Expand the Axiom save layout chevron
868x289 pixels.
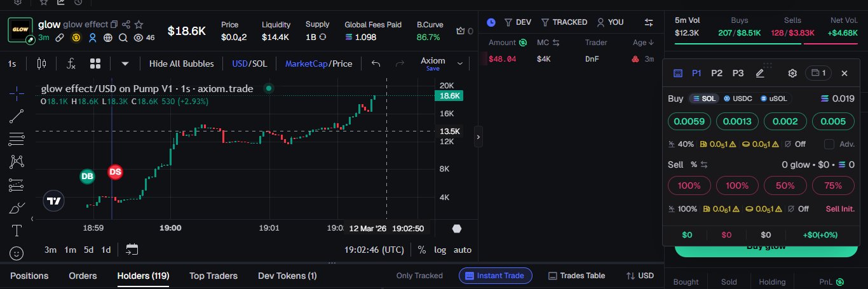(461, 64)
